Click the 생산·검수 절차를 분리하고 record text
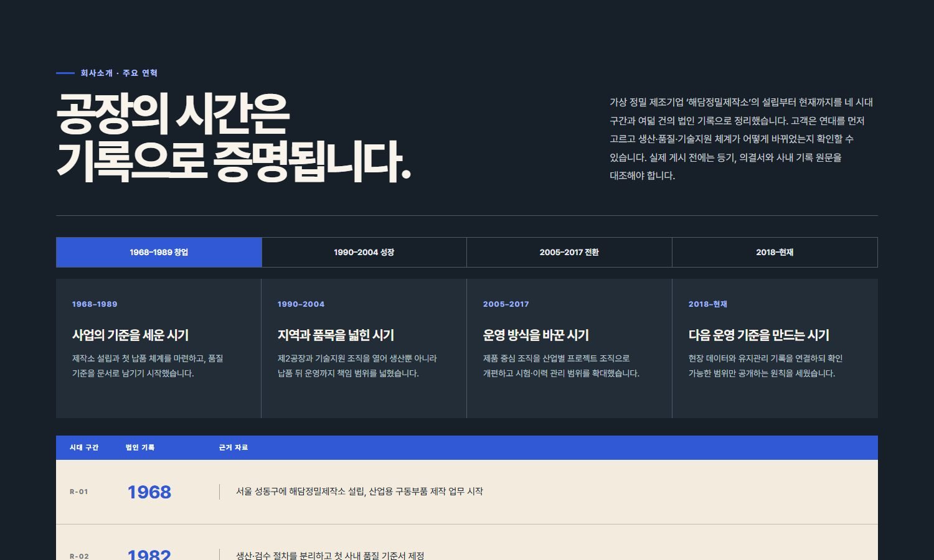This screenshot has width=934, height=560. click(x=329, y=555)
